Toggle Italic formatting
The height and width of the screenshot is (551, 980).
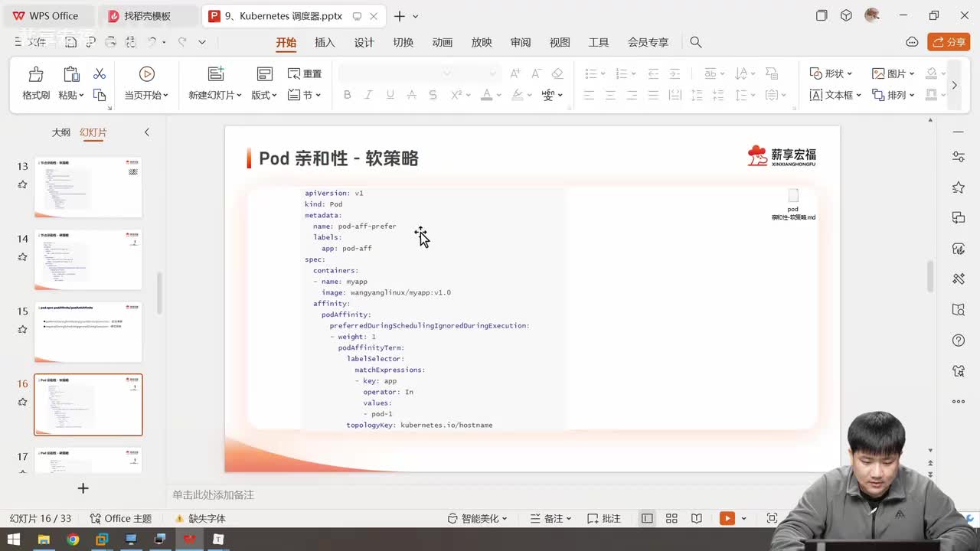tap(368, 95)
